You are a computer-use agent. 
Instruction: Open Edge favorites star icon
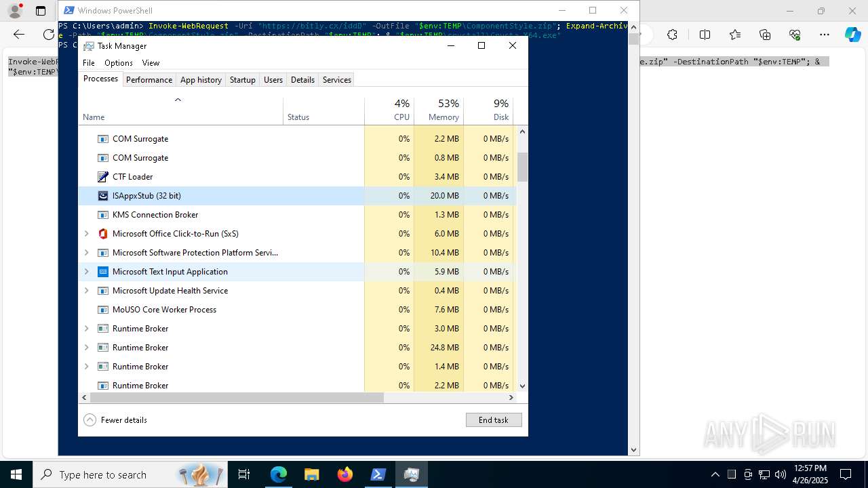[735, 35]
